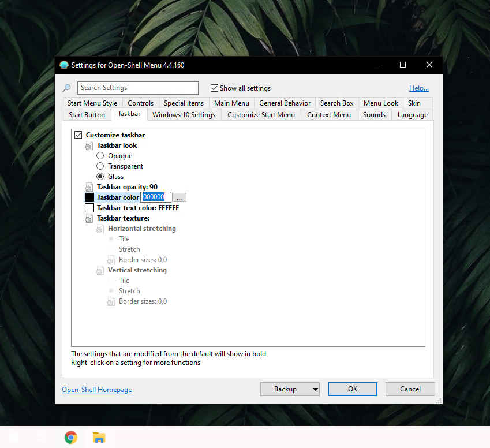Click the Taskbar texture setting icon
The image size is (490, 448).
[89, 219]
